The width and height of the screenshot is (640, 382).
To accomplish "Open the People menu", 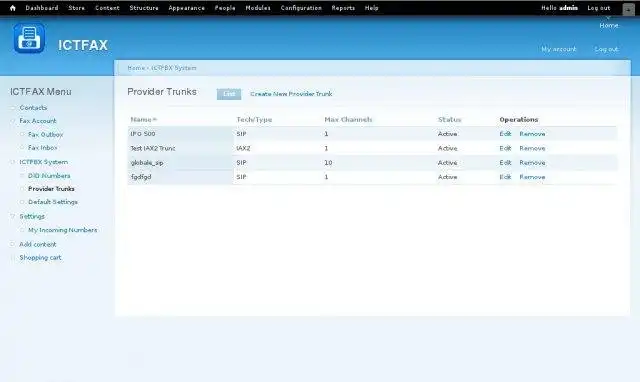I will click(x=225, y=8).
